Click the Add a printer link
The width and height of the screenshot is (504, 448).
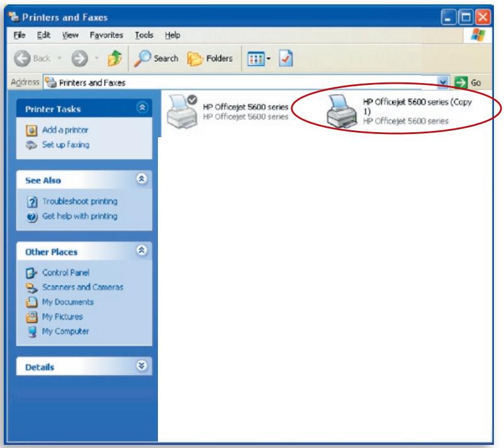coord(65,130)
